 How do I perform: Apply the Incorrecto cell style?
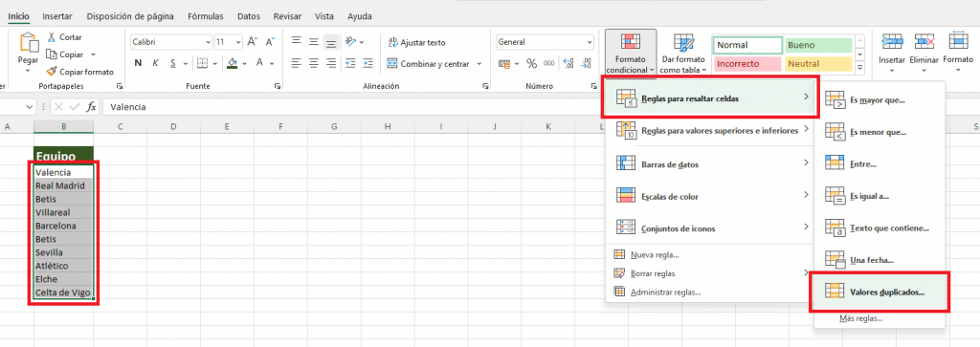pyautogui.click(x=747, y=64)
